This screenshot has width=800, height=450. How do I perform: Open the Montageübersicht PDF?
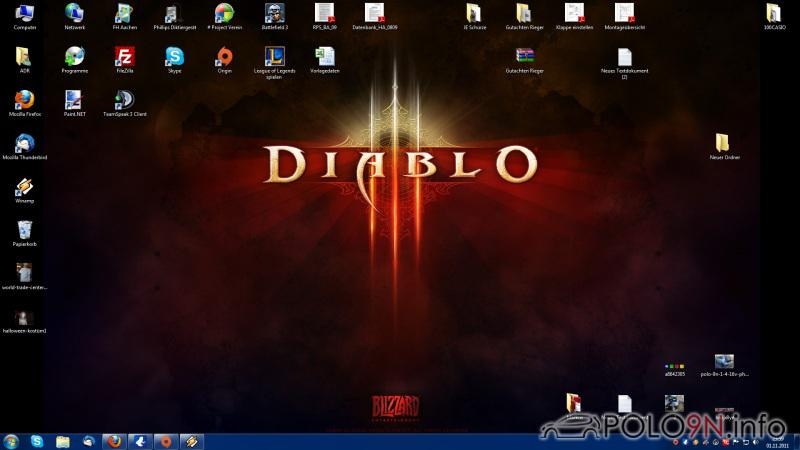coord(624,16)
